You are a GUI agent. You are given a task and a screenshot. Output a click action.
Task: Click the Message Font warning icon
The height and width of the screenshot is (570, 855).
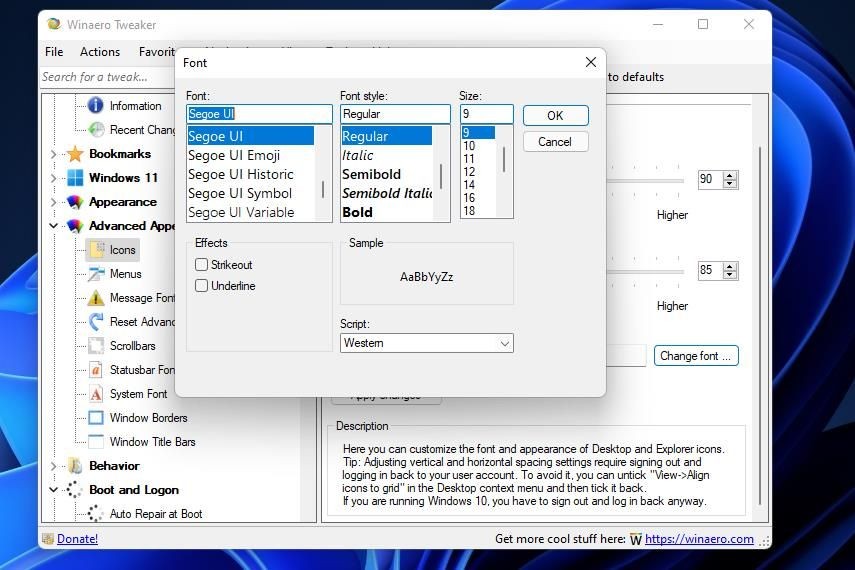tap(96, 298)
